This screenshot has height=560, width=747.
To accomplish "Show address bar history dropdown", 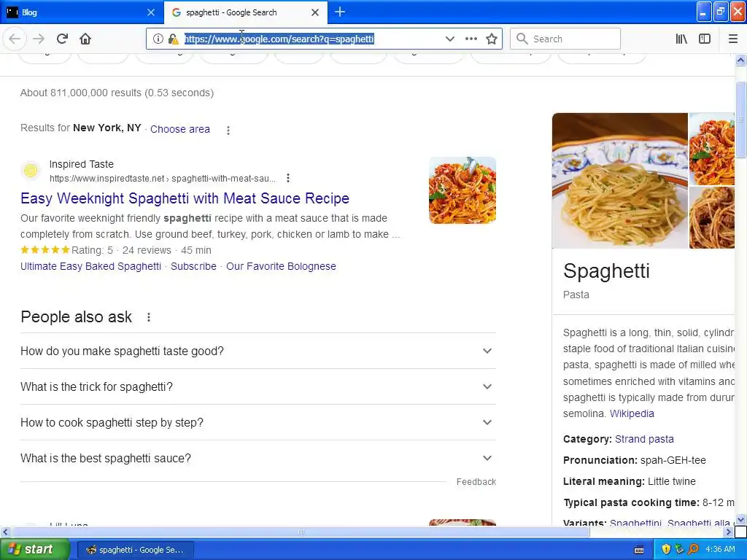I will [x=449, y=39].
